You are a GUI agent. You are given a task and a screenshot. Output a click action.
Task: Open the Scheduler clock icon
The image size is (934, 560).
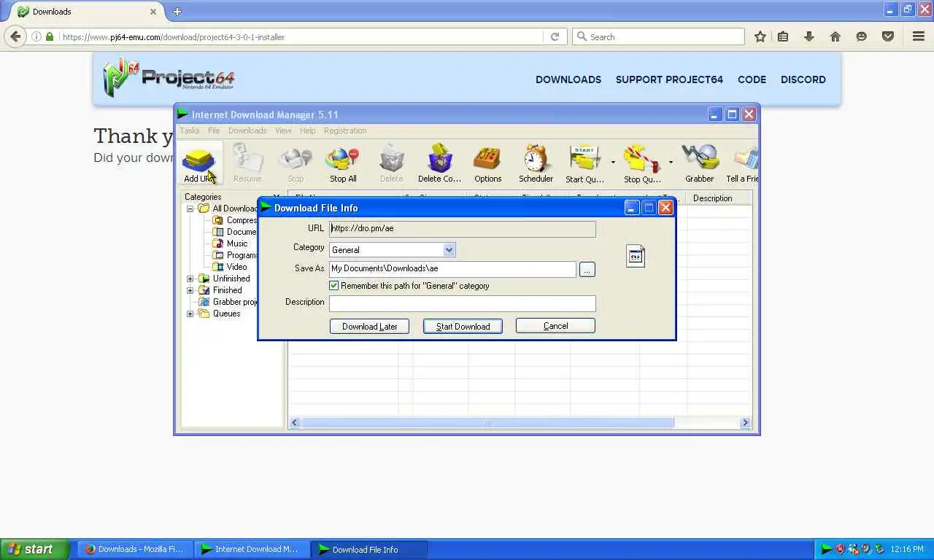point(536,163)
